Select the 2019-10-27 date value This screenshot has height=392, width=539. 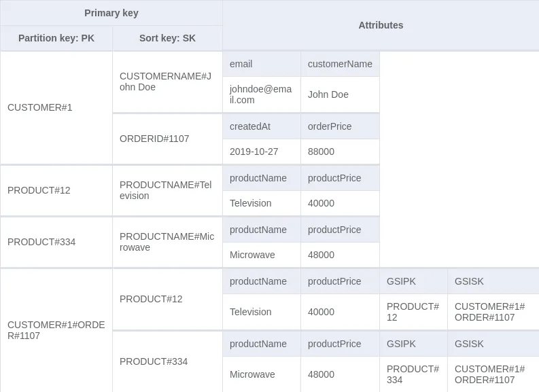click(262, 152)
